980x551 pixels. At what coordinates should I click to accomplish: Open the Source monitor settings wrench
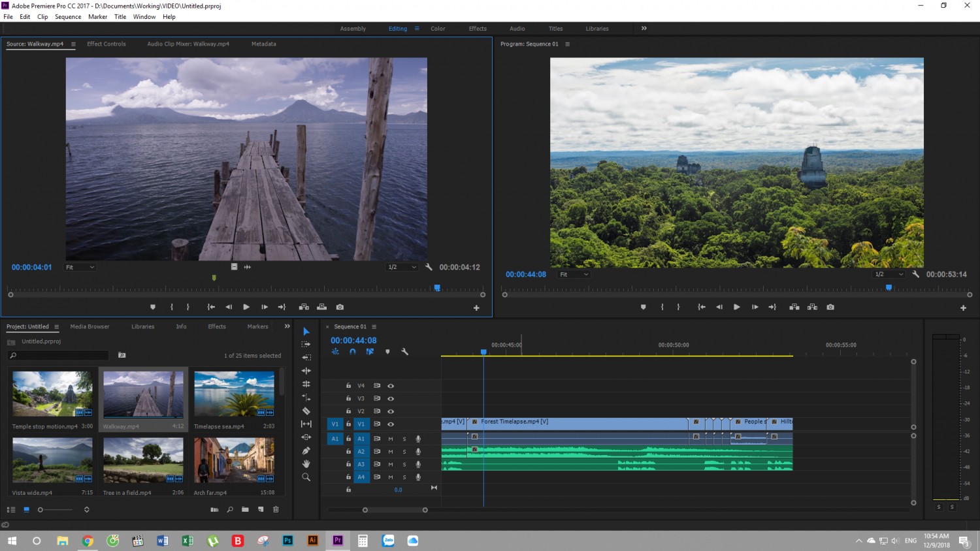pyautogui.click(x=429, y=267)
